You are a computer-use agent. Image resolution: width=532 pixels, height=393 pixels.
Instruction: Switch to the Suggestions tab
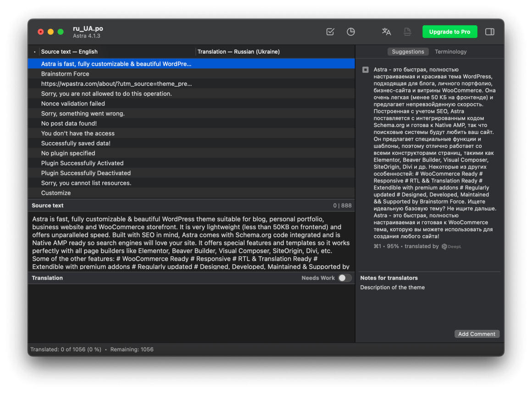408,51
